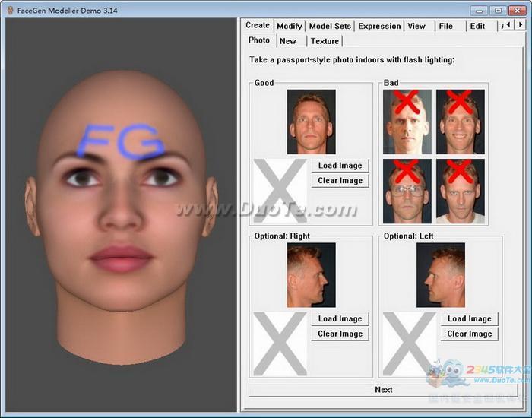Click Load Image for Optional: Right
532x418 pixels.
click(340, 318)
